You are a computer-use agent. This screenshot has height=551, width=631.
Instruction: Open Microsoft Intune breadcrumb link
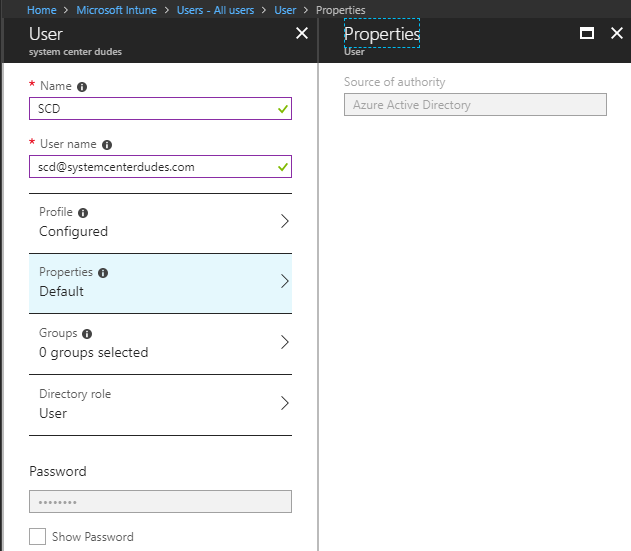(116, 10)
